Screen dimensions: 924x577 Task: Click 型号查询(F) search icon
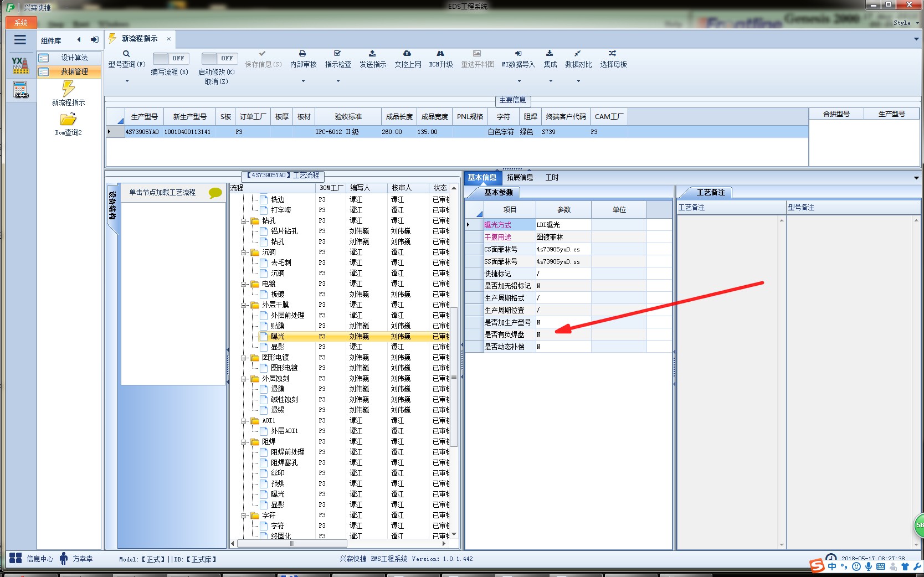tap(126, 54)
